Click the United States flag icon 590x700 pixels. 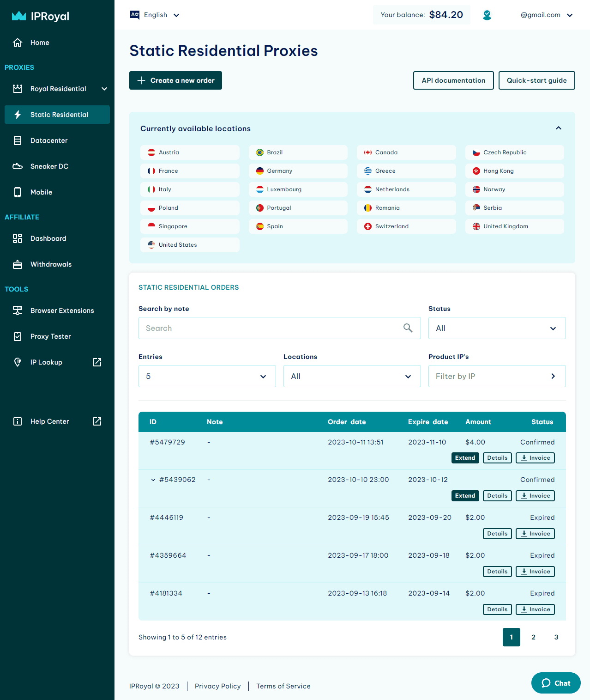[151, 245]
